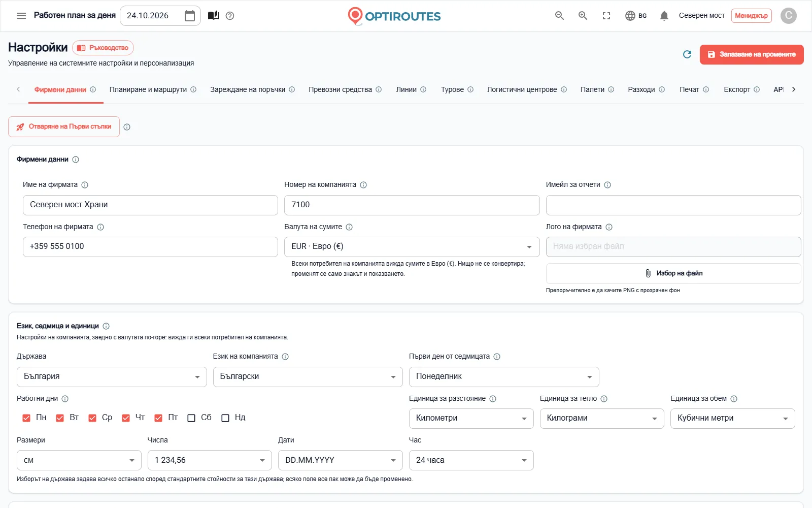Click the Мениджър role badge
Image resolution: width=812 pixels, height=508 pixels.
click(751, 16)
